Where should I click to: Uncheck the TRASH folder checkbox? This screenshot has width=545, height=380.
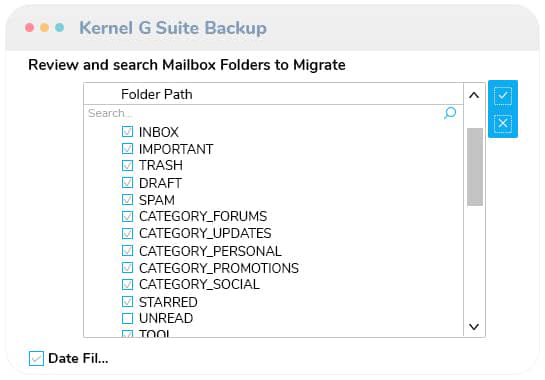click(128, 165)
